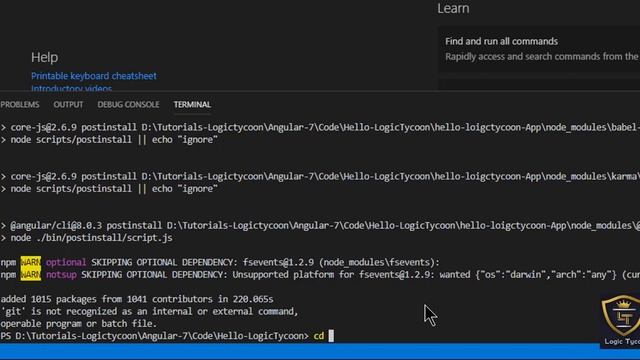Open the OUTPUT panel tab
Image resolution: width=640 pixels, height=360 pixels.
pos(68,104)
